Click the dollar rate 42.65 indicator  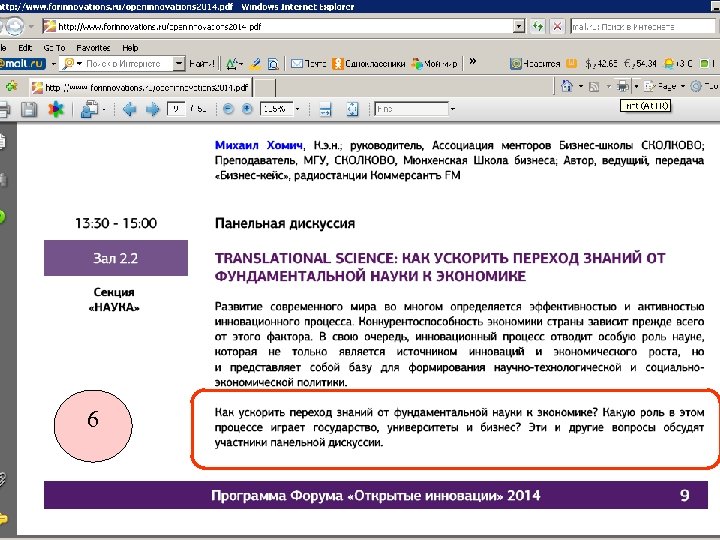[x=601, y=64]
